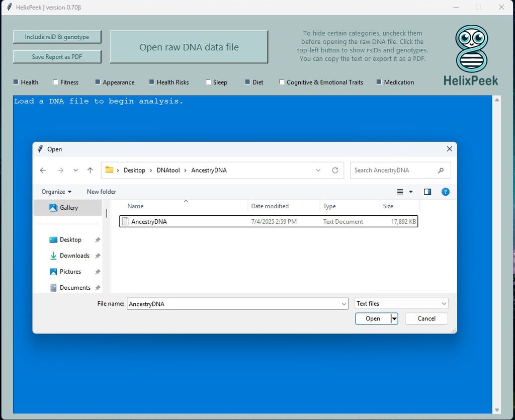515x420 pixels.
Task: Go up one folder level
Action: coord(91,170)
